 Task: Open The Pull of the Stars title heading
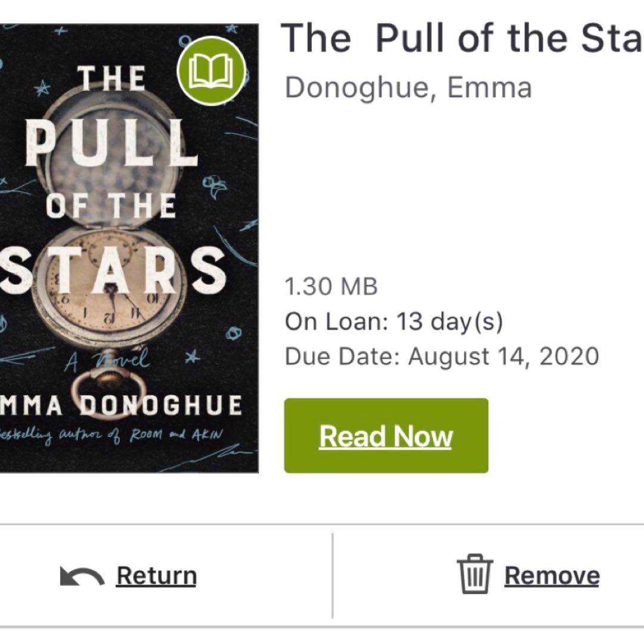(x=462, y=38)
